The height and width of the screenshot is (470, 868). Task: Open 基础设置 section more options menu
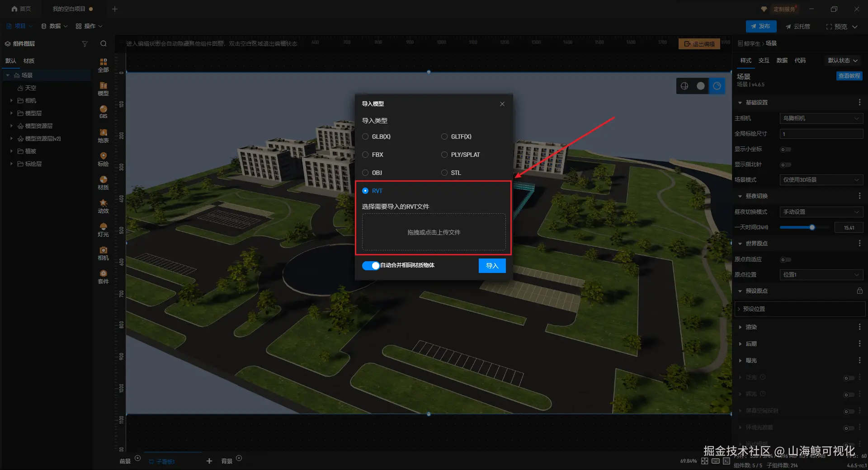click(x=859, y=103)
